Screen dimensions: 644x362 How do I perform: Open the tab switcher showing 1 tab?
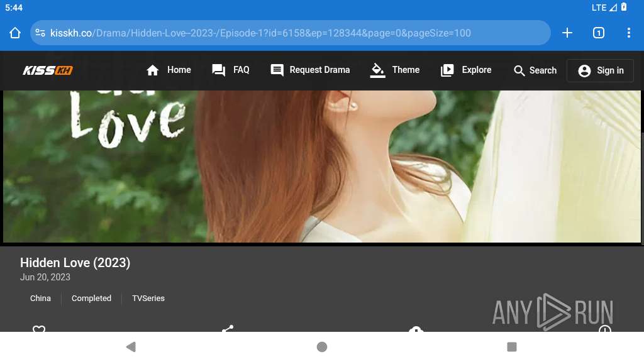[599, 33]
